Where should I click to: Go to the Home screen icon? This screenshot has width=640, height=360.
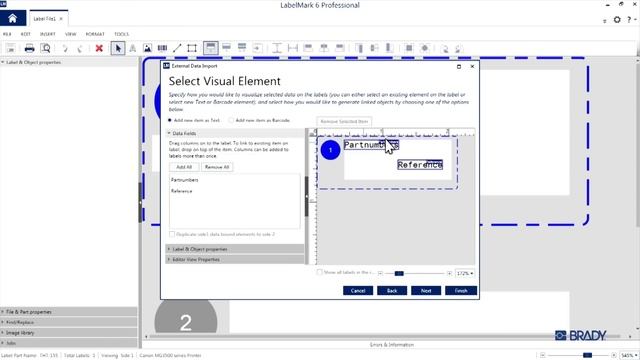(x=13, y=18)
